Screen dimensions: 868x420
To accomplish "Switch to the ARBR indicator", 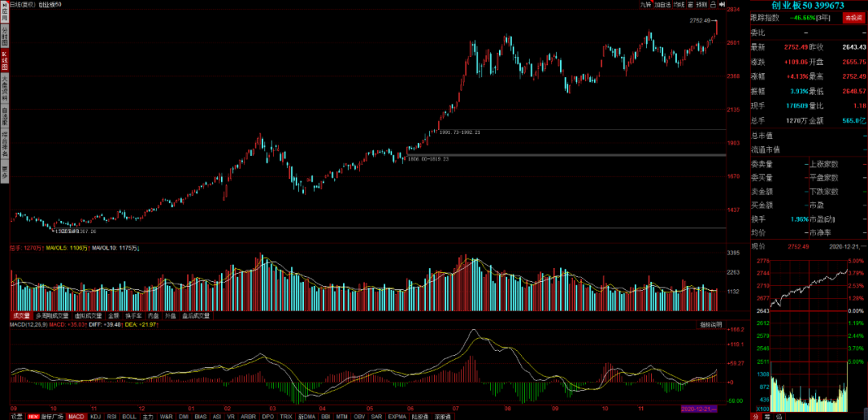I will point(248,416).
